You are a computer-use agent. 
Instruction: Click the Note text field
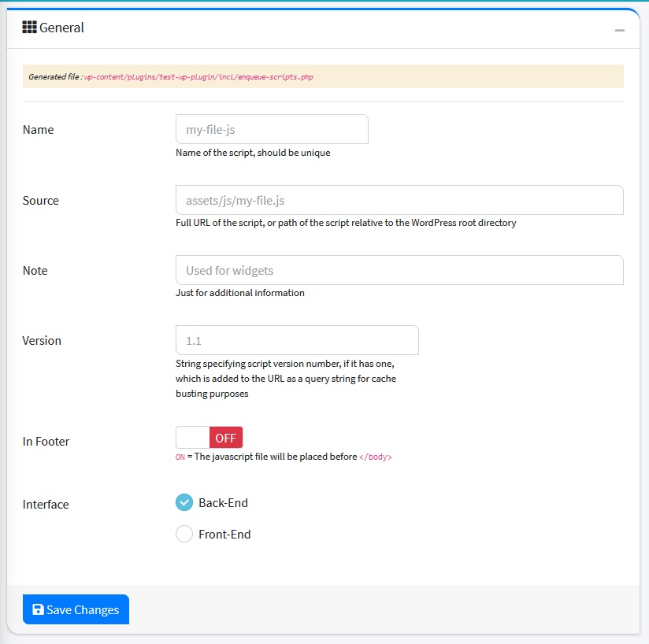(399, 270)
